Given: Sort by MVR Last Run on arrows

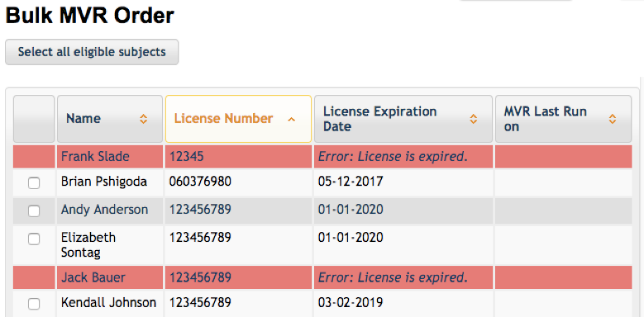Looking at the screenshot, I should point(612,119).
